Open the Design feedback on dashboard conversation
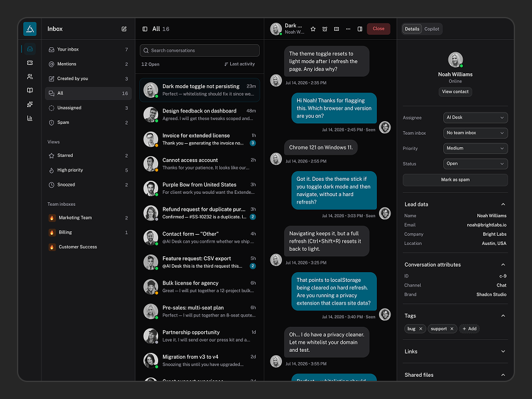The width and height of the screenshot is (532, 399). coord(199,115)
